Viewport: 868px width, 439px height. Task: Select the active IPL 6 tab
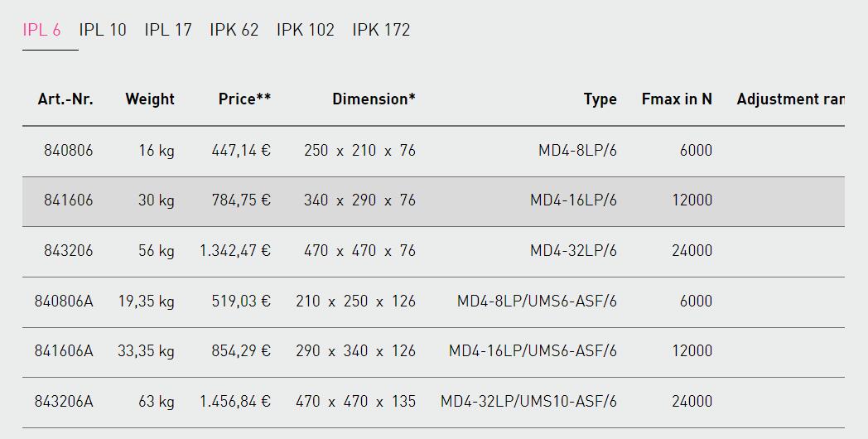coord(41,30)
